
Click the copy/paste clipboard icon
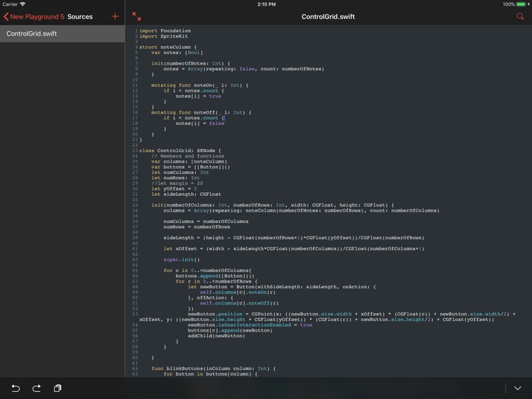[57, 388]
